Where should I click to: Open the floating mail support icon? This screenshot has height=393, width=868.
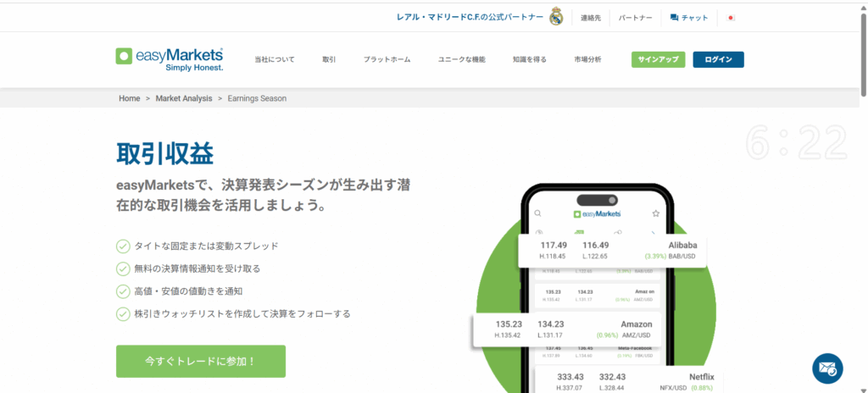(x=827, y=368)
